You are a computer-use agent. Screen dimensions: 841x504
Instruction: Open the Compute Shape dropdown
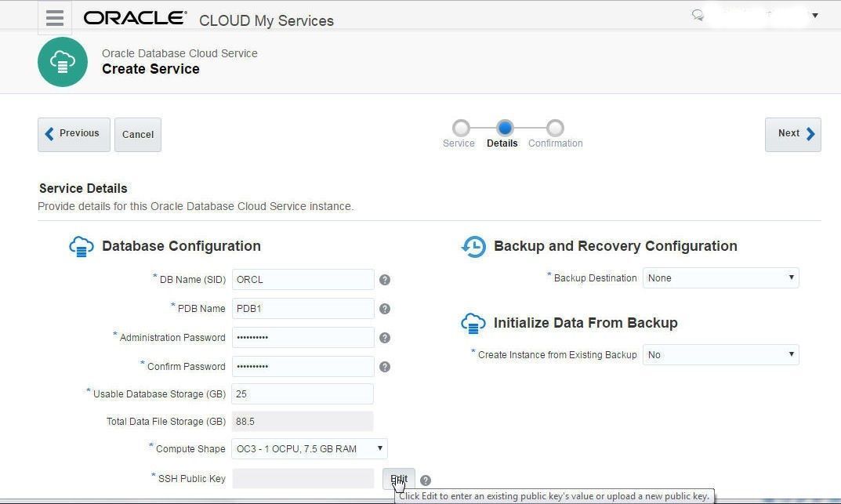coord(310,449)
